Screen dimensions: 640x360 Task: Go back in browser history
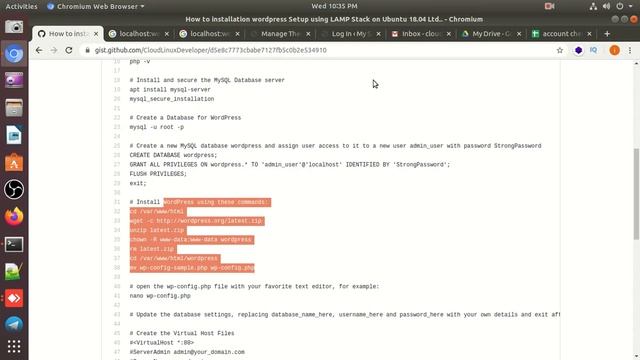[39, 50]
